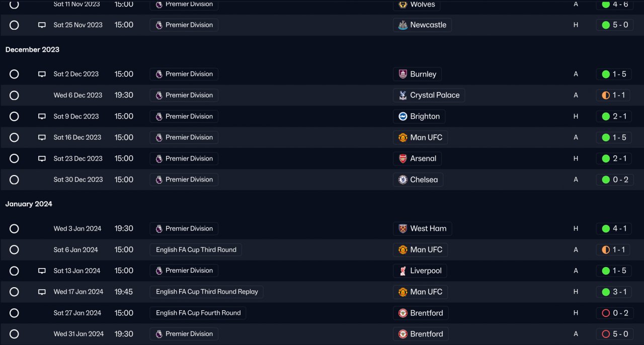
Task: Click the West Ham crest icon
Action: point(403,228)
